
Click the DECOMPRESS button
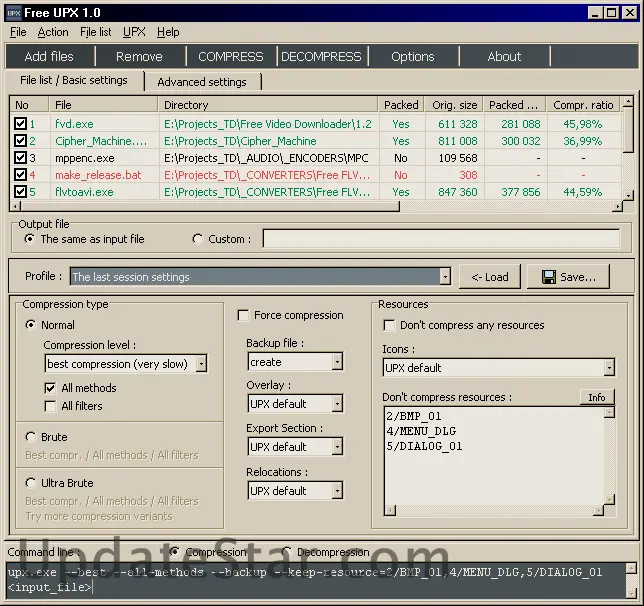coord(321,56)
